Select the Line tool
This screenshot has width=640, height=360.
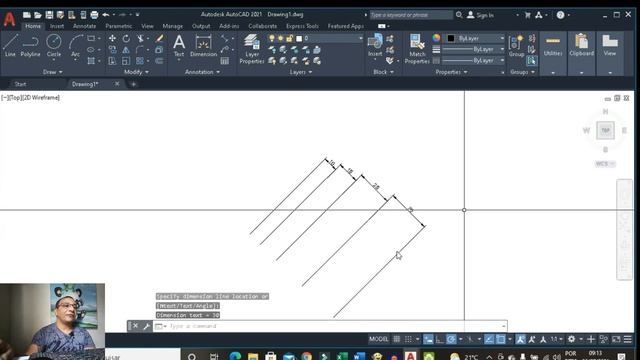point(10,45)
